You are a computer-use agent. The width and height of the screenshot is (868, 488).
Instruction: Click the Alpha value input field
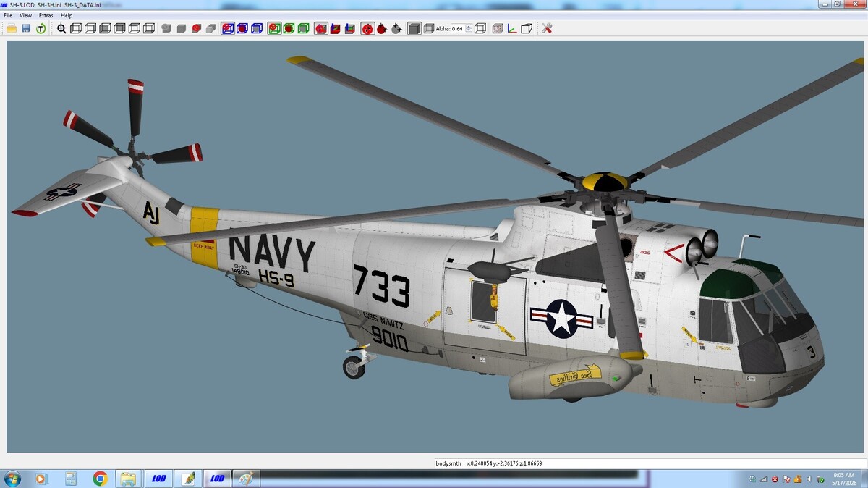tap(458, 28)
